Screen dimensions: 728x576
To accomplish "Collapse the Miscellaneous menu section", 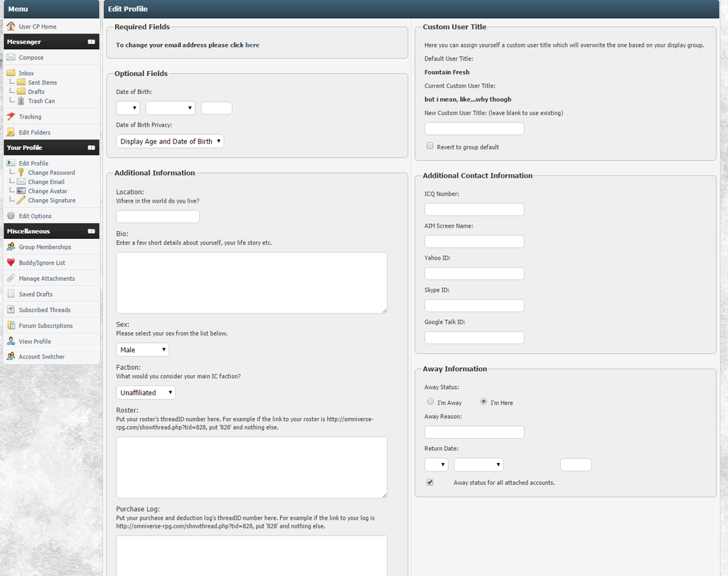I will 92,231.
